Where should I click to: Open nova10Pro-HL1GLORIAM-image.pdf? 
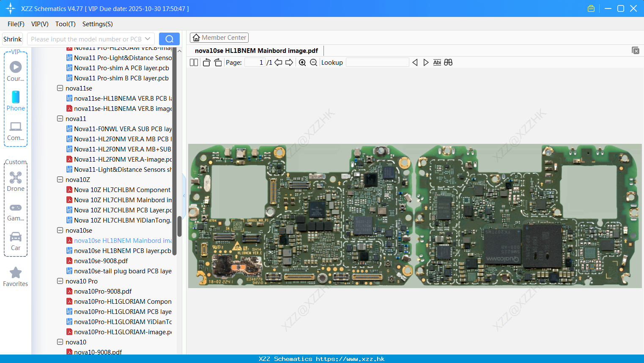(123, 332)
